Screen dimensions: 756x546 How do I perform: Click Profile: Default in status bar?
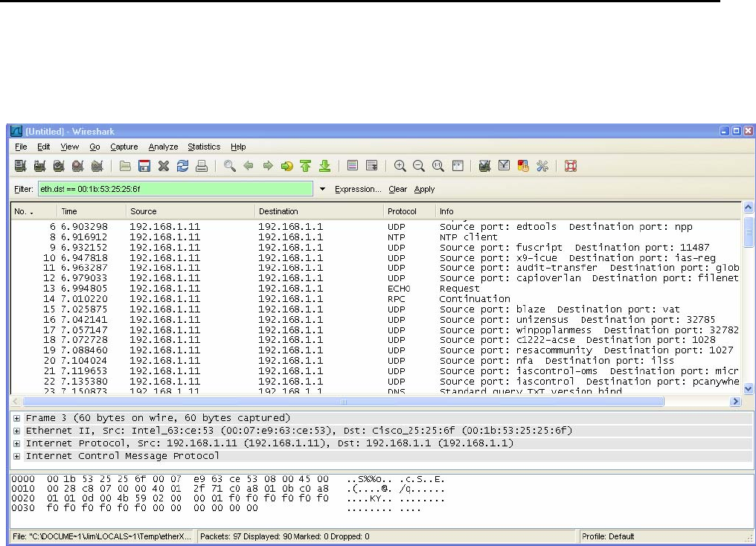pyautogui.click(x=607, y=536)
